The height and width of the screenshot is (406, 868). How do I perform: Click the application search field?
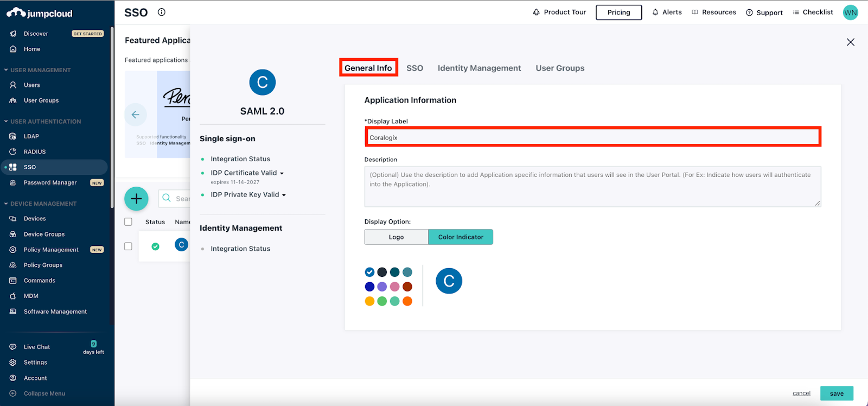coord(175,199)
